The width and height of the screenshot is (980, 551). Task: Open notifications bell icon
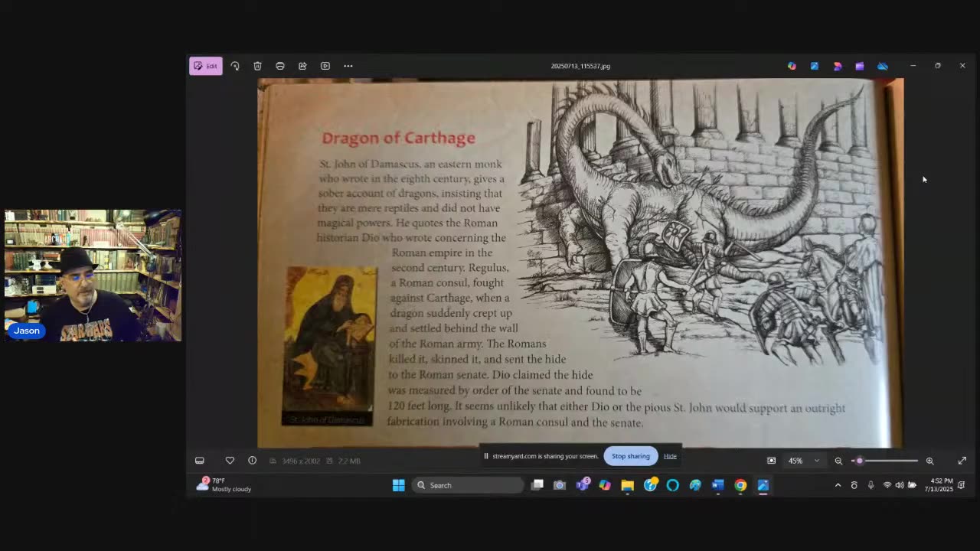pyautogui.click(x=961, y=485)
